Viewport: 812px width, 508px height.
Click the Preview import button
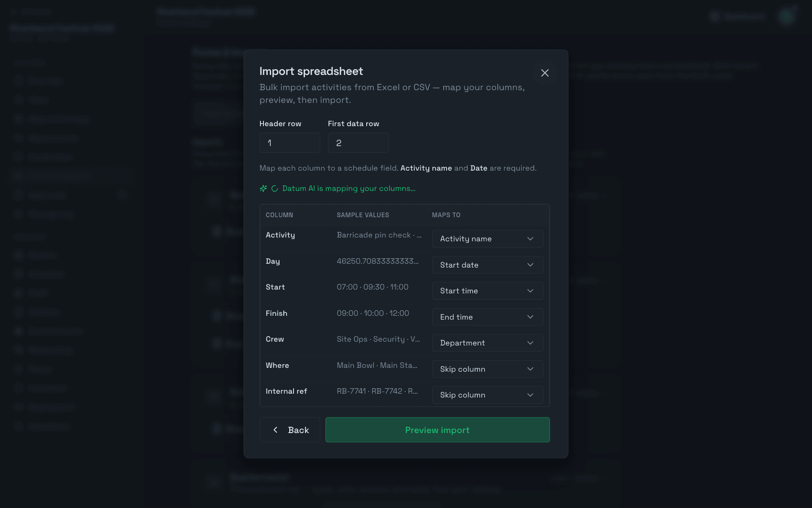(437, 430)
